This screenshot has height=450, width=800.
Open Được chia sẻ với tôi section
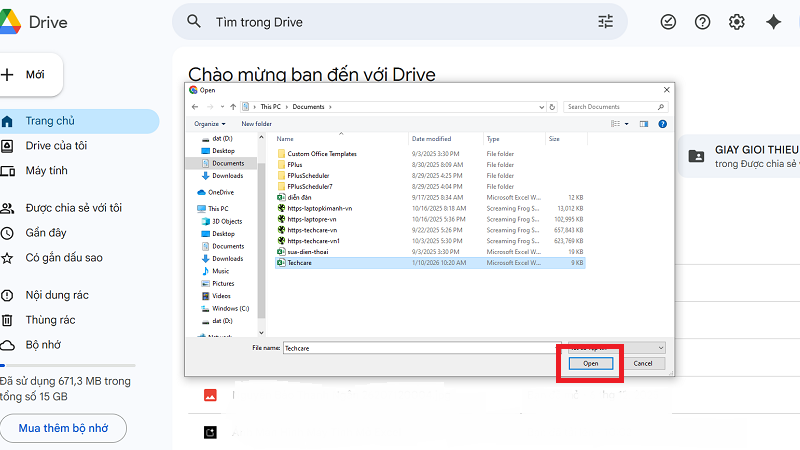(x=73, y=208)
